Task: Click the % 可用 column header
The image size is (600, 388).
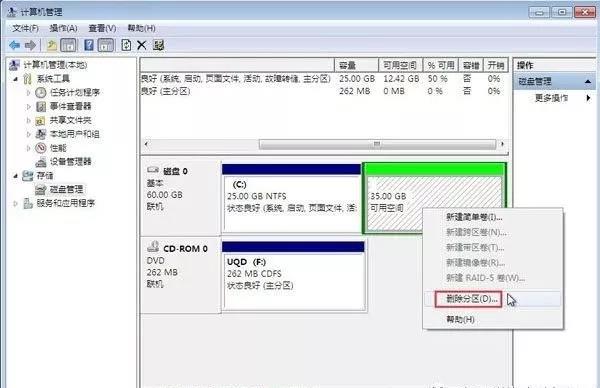Action: coord(441,65)
